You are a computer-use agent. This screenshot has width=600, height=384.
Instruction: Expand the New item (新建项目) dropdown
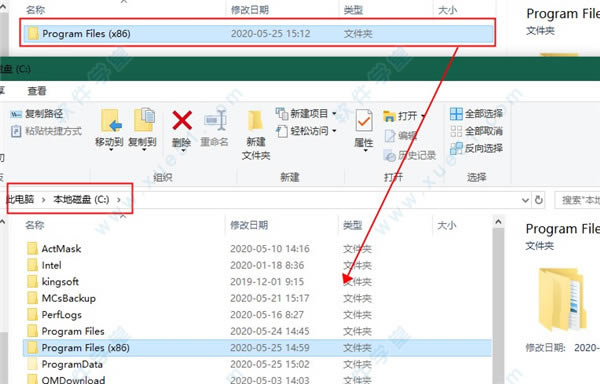pyautogui.click(x=334, y=114)
